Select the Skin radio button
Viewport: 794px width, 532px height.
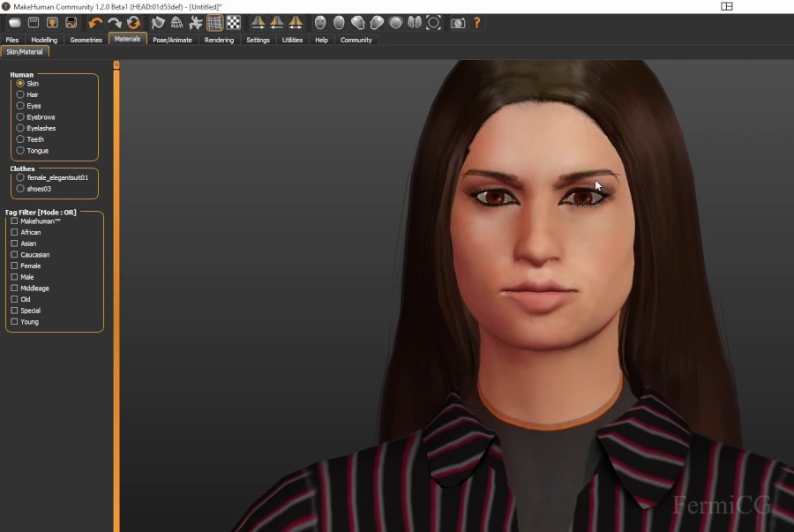click(x=20, y=83)
